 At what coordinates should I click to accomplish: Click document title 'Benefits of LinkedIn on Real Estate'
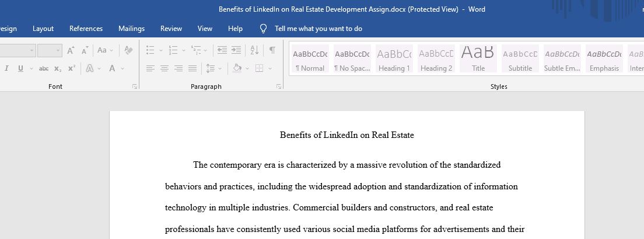pyautogui.click(x=346, y=135)
